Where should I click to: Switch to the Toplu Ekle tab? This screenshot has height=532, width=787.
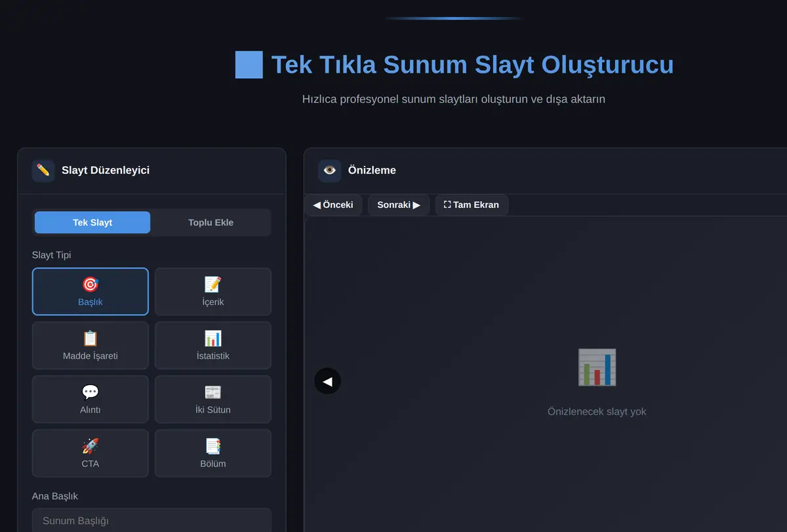click(x=211, y=222)
